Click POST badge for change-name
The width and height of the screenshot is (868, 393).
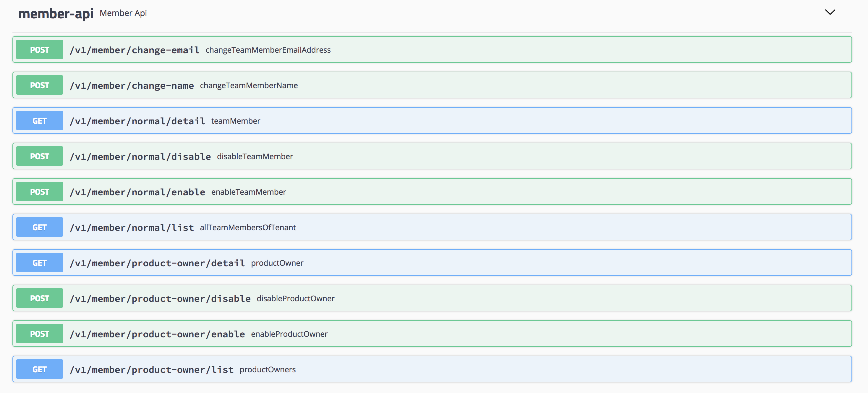point(39,85)
